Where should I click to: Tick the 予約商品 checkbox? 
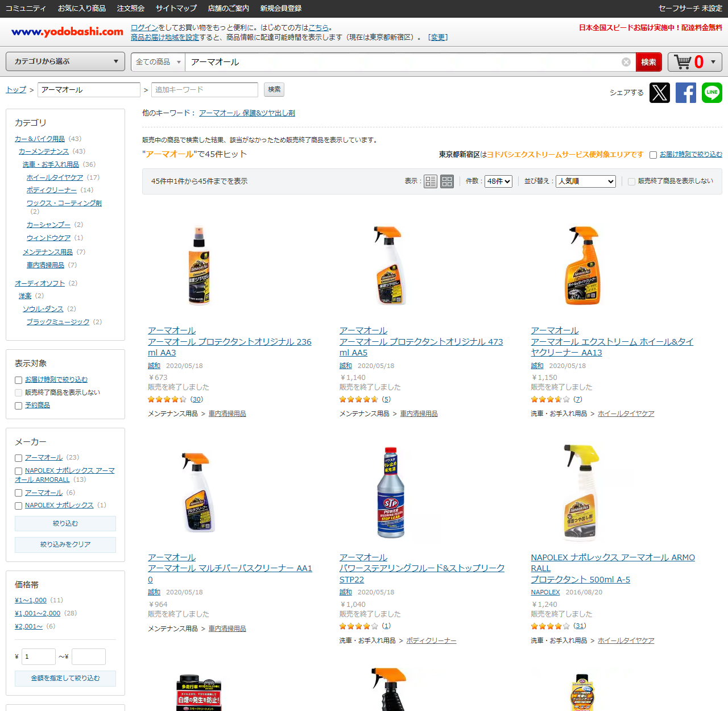(19, 406)
